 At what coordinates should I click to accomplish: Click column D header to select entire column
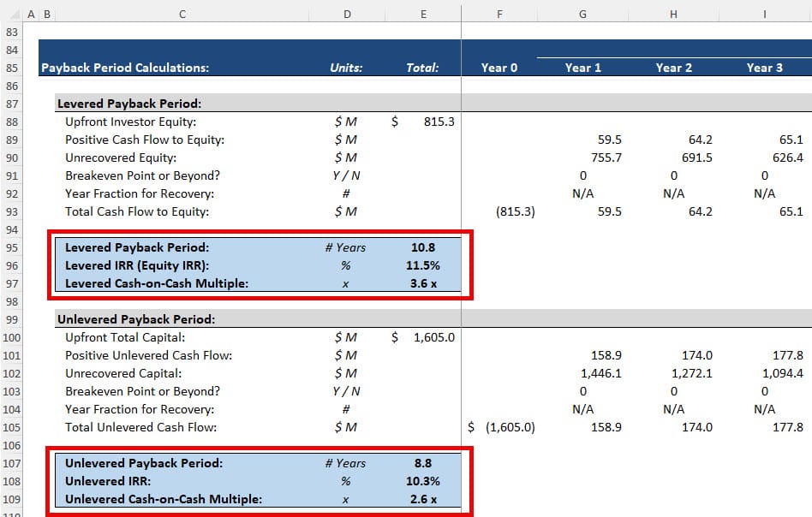click(347, 14)
